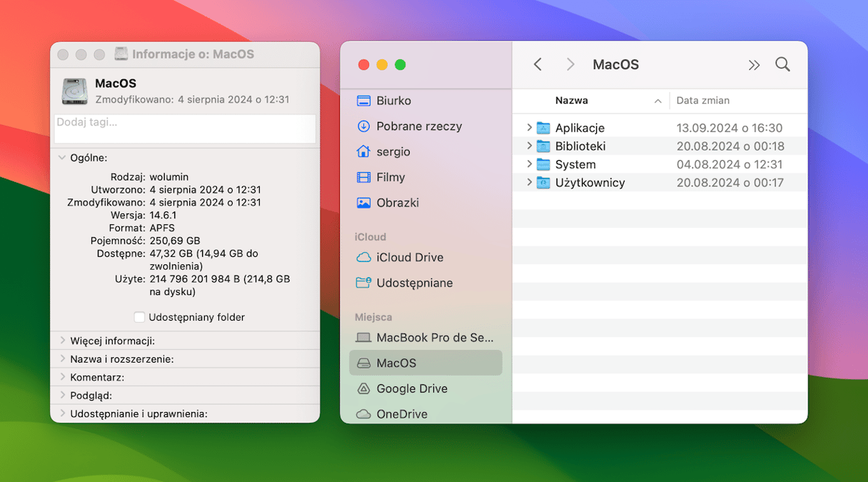Go back with the Finder back arrow
The image size is (868, 482).
(x=538, y=65)
